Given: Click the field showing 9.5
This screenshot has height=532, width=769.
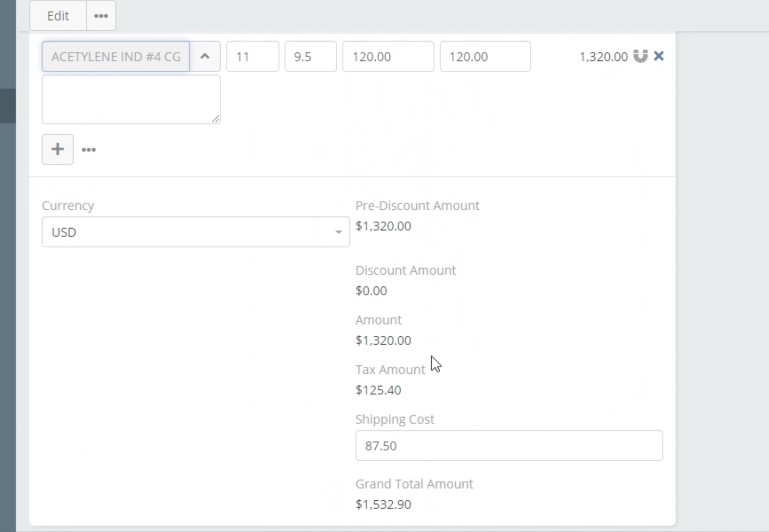Looking at the screenshot, I should pos(310,57).
